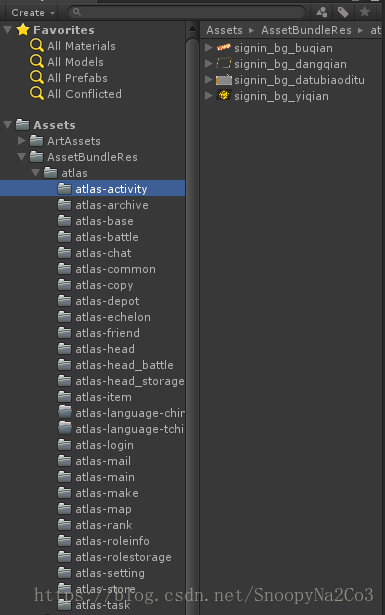385x615 pixels.
Task: Click the signin_bg_yiqian texture thumbnail
Action: click(x=224, y=96)
